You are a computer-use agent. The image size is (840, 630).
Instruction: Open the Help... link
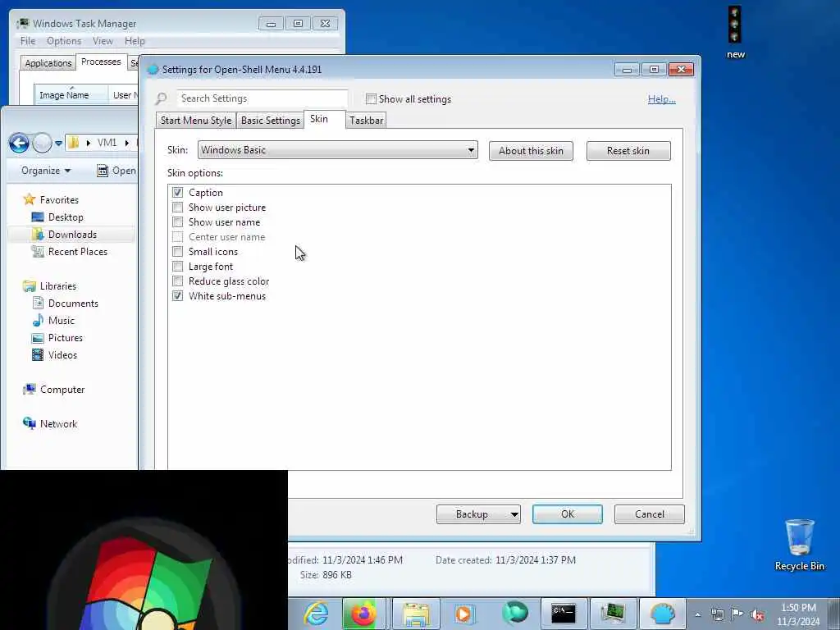coord(662,99)
